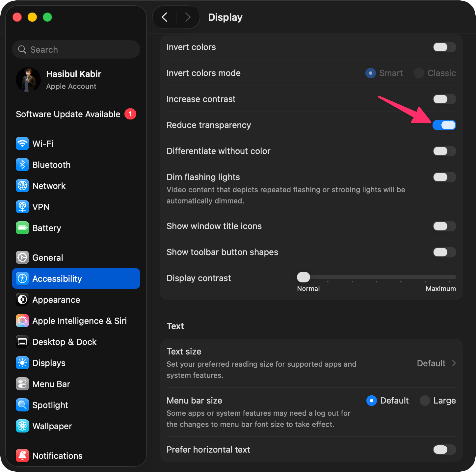This screenshot has width=476, height=472.
Task: Click the Network globe icon
Action: coord(22,186)
